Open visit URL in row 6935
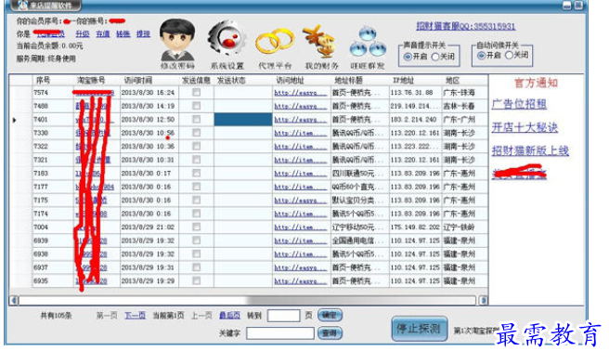 [x=301, y=280]
